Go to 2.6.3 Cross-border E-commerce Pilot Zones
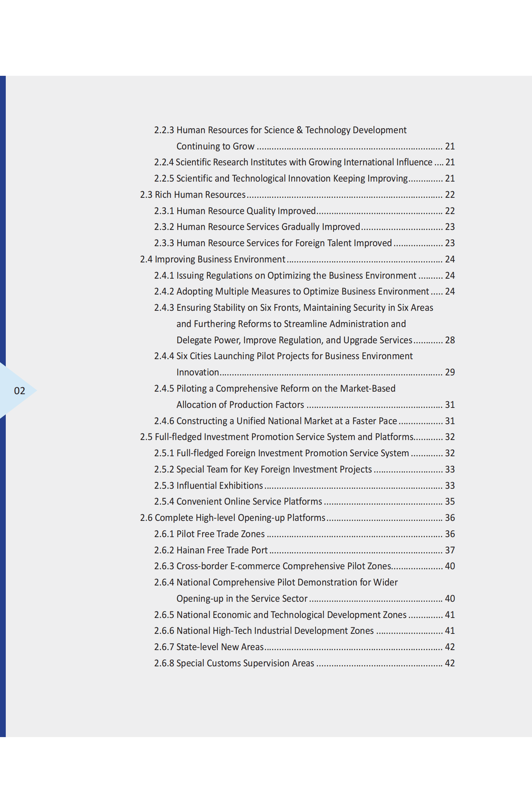 [273, 566]
